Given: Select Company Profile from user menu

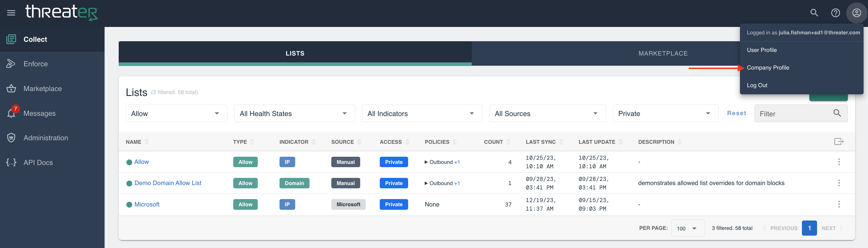Looking at the screenshot, I should tap(768, 68).
